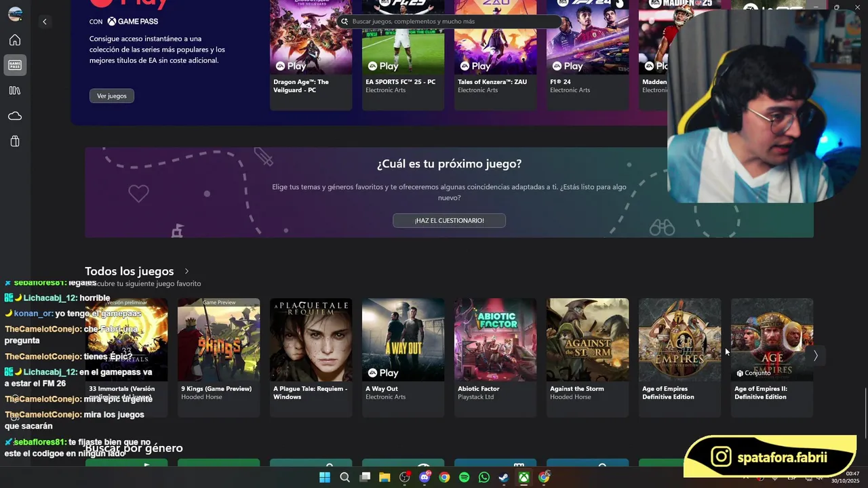This screenshot has width=868, height=488.
Task: Open Steam from the taskbar
Action: coord(504,477)
